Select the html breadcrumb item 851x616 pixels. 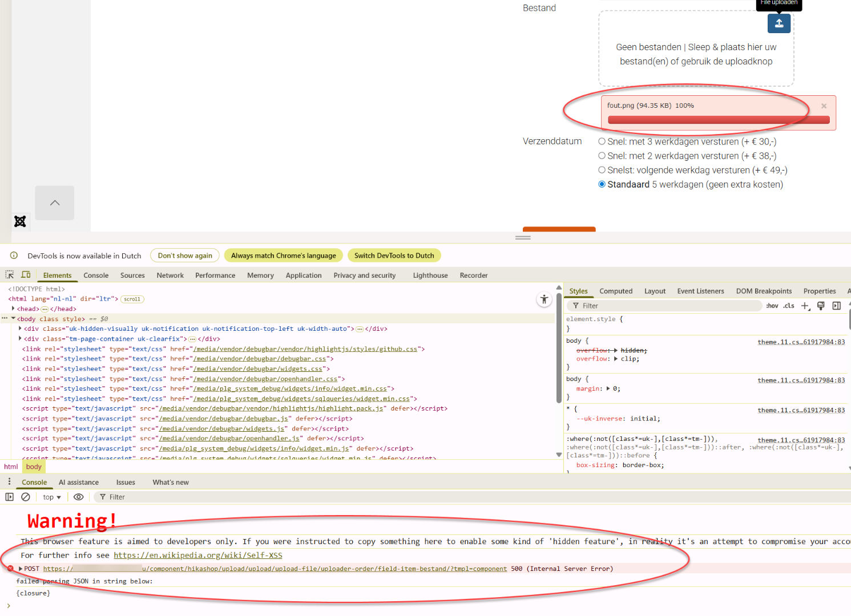tap(11, 467)
